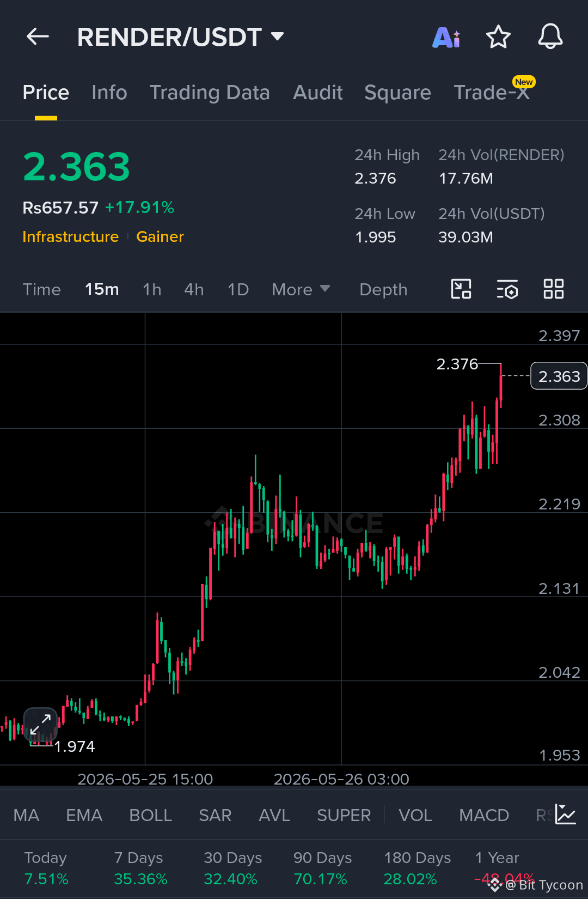Tap the +17.91% change value
Viewport: 588px width, 899px height.
coord(139,208)
